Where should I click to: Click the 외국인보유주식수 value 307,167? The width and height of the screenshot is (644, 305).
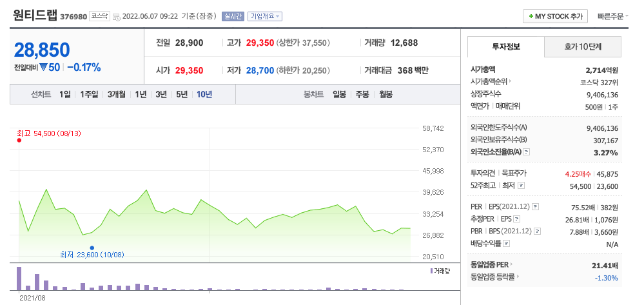click(605, 141)
